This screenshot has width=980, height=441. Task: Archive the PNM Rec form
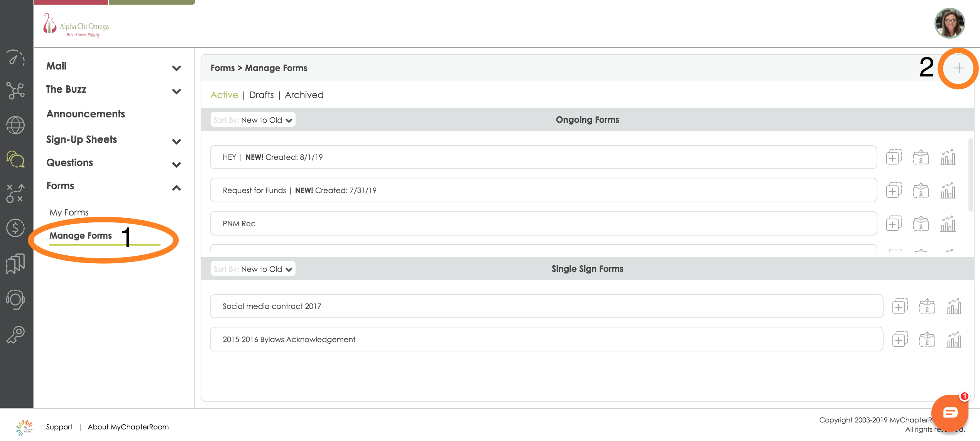tap(921, 224)
